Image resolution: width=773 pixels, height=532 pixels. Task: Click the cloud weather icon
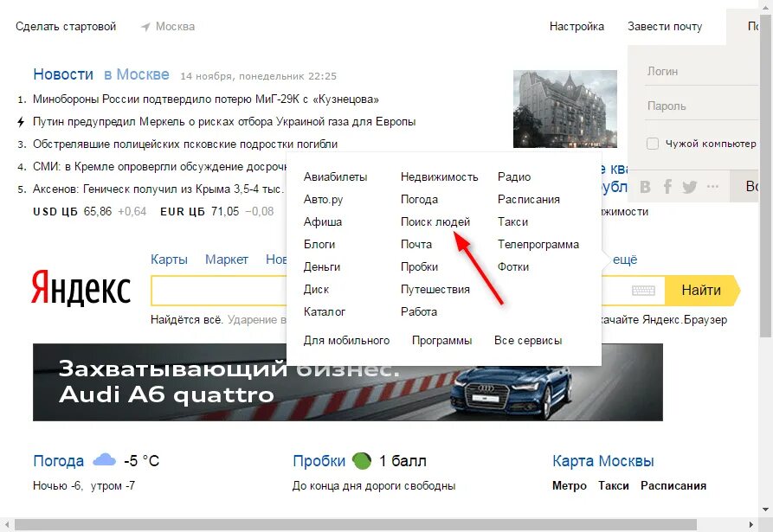point(104,459)
